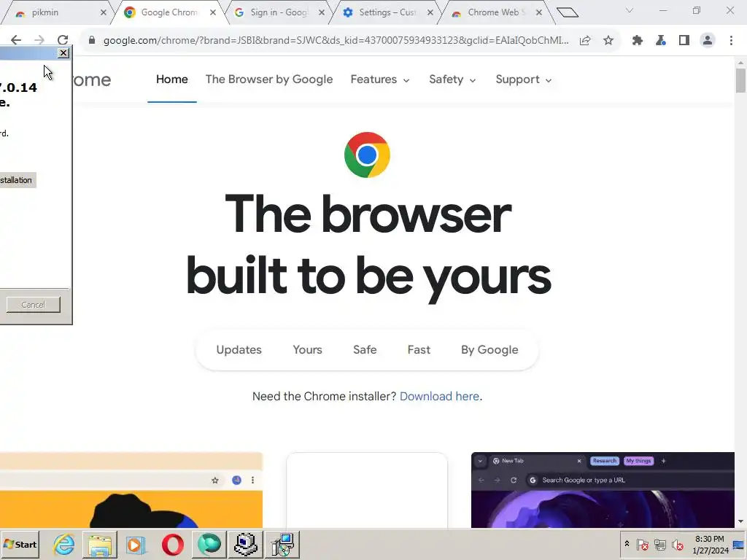Open the orange browser illustration thumbnail
This screenshot has height=560, width=747.
(x=131, y=490)
